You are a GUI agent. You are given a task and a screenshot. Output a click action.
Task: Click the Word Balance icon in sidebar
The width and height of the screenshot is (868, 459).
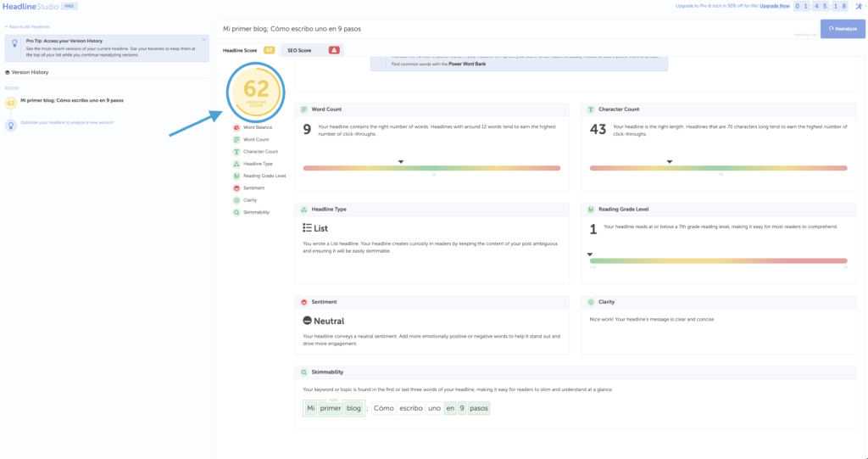pos(236,127)
